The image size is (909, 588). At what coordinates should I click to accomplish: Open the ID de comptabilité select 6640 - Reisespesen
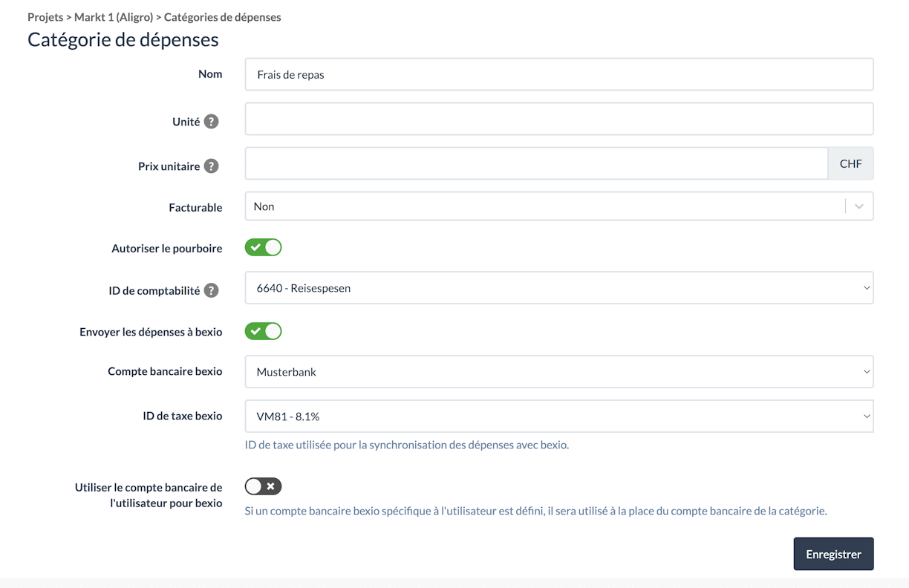559,288
